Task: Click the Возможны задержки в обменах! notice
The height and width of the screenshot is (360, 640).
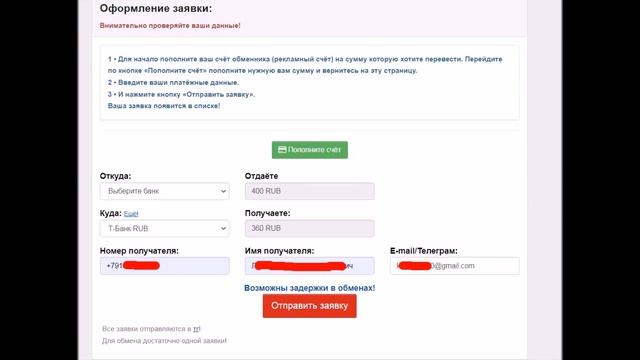Action: pyautogui.click(x=309, y=288)
